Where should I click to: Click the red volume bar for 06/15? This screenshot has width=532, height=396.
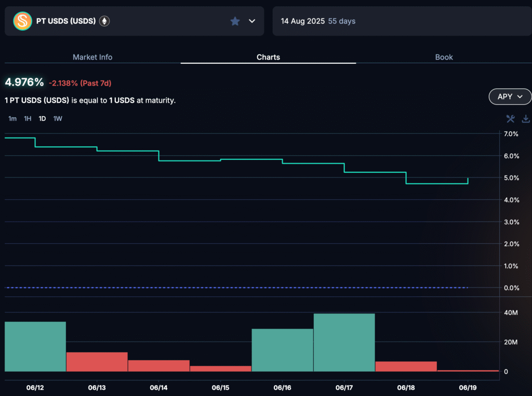[x=220, y=368]
